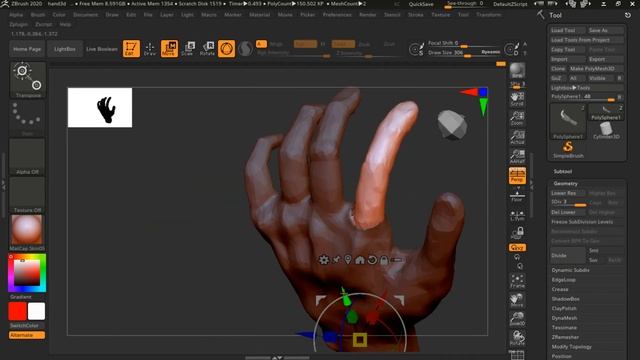
Task: Open the Material menu
Action: point(260,15)
